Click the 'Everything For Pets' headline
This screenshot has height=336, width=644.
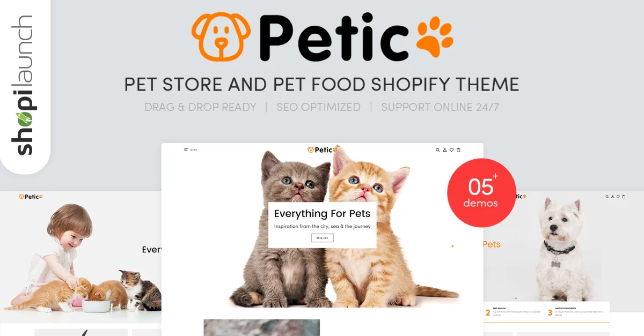click(x=322, y=213)
